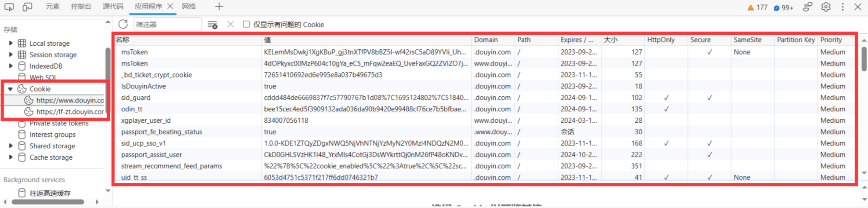Switch to the 控制台 tab

(81, 7)
